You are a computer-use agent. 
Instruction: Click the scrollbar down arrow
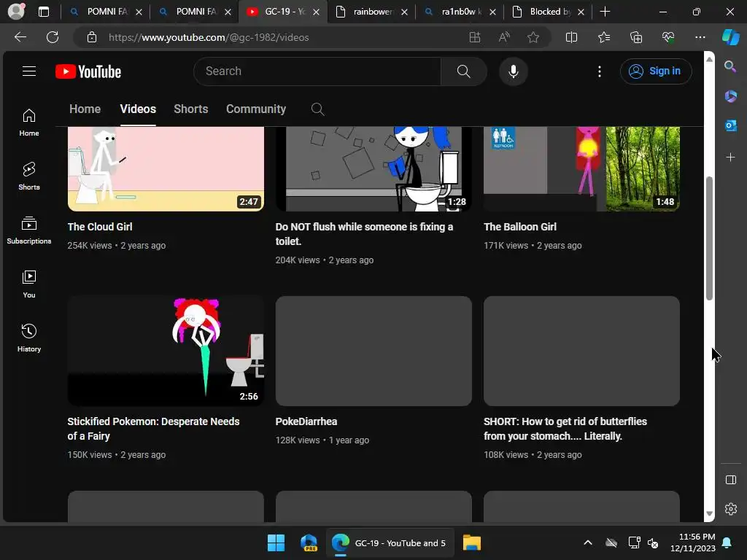click(709, 513)
